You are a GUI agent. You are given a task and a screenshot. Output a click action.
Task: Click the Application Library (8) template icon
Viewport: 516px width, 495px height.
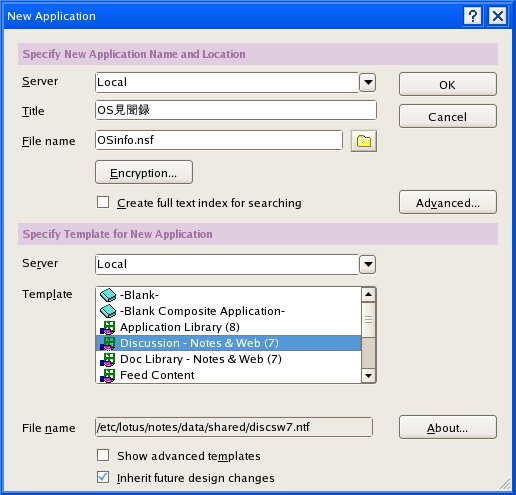108,327
